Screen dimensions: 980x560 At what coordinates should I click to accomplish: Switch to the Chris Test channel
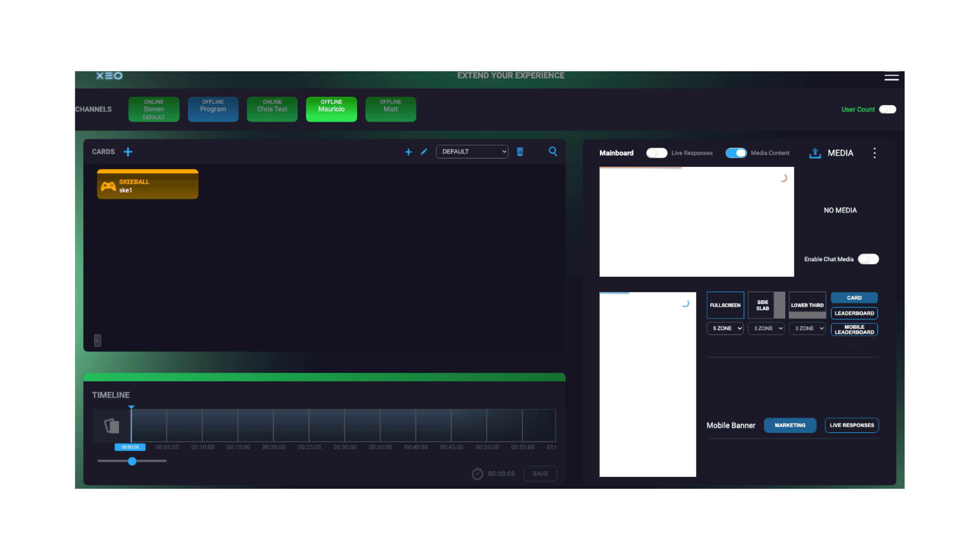point(272,109)
